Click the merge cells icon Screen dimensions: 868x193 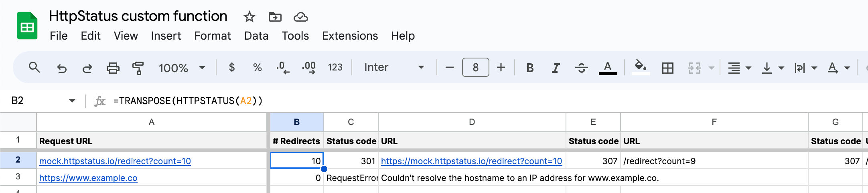pyautogui.click(x=694, y=68)
